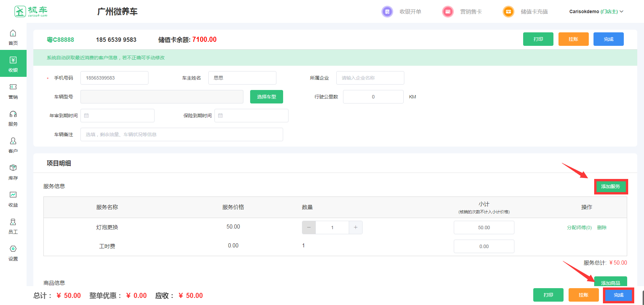Decrease 灯泡更换 quantity with minus button

[x=309, y=227]
